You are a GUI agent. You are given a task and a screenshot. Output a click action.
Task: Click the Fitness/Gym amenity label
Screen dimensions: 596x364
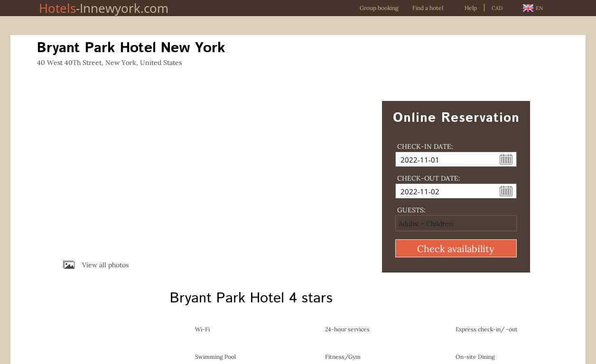(342, 357)
